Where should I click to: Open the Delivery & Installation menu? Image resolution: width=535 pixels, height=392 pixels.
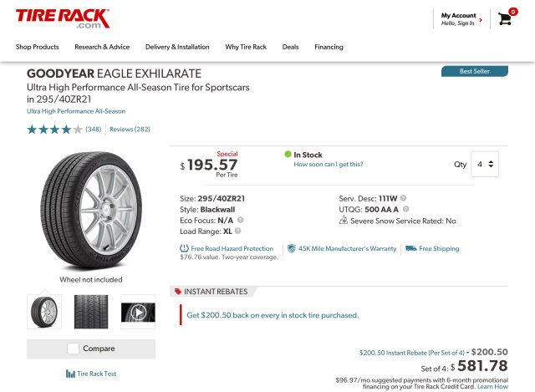[x=177, y=47]
